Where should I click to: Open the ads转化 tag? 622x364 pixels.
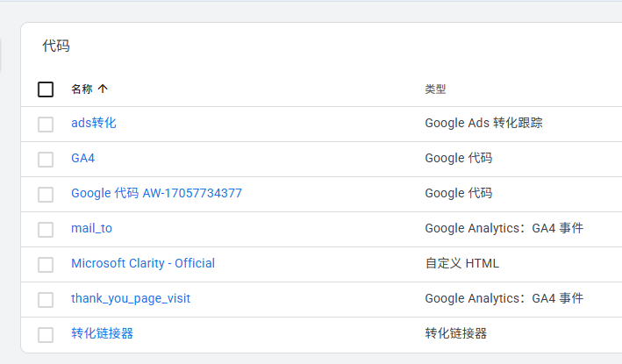pos(93,123)
